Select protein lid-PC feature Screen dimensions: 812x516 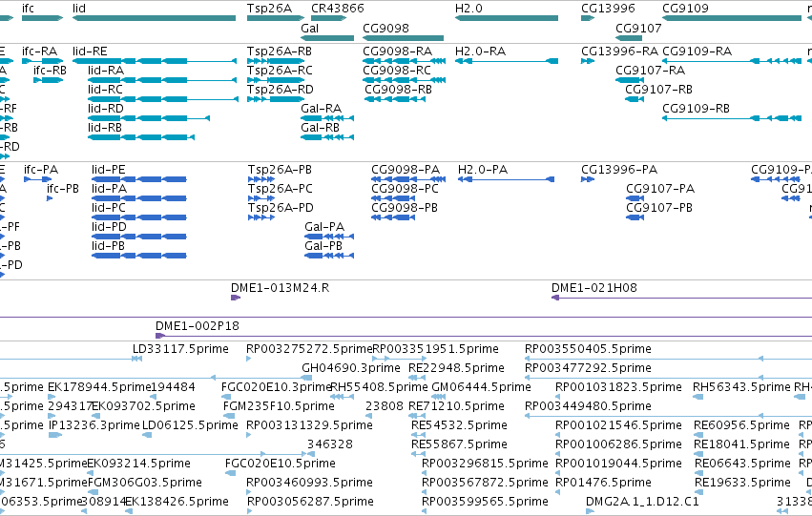[x=139, y=217]
